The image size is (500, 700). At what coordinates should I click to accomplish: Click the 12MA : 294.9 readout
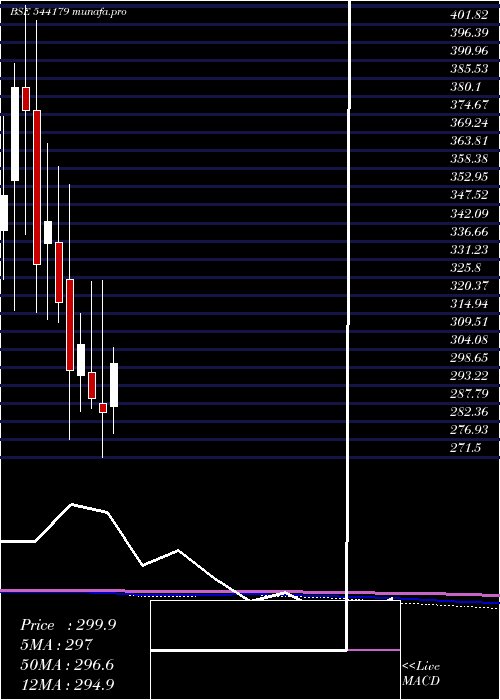coord(67,684)
